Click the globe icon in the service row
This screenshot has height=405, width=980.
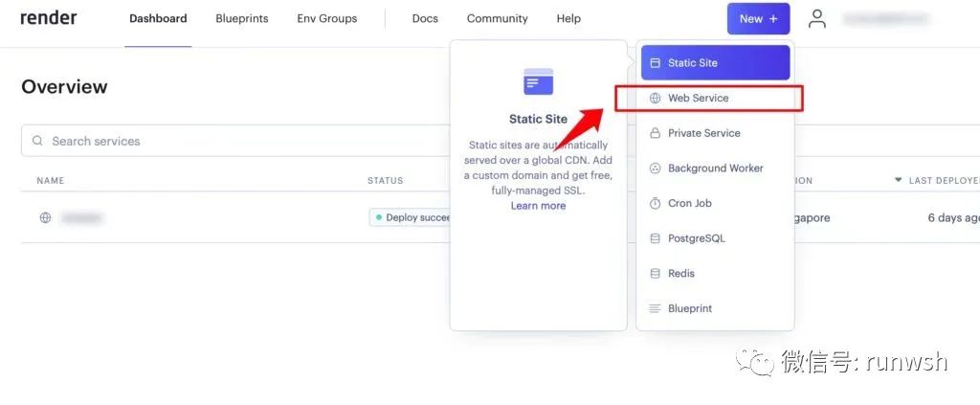pyautogui.click(x=45, y=218)
